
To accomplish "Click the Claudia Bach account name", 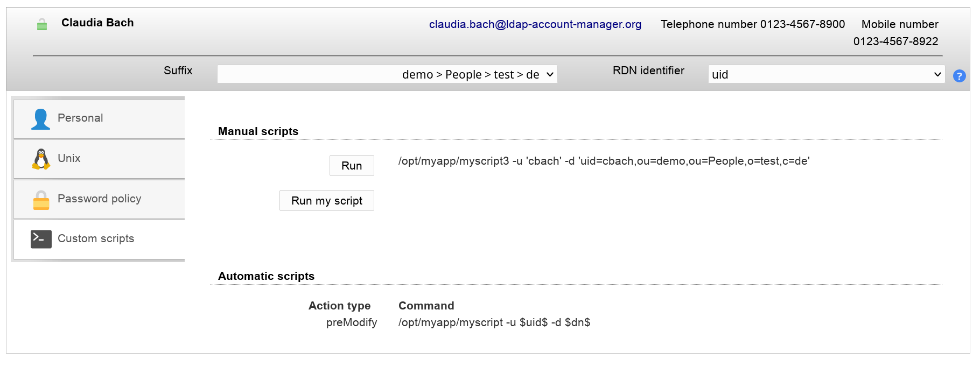I will coord(97,23).
